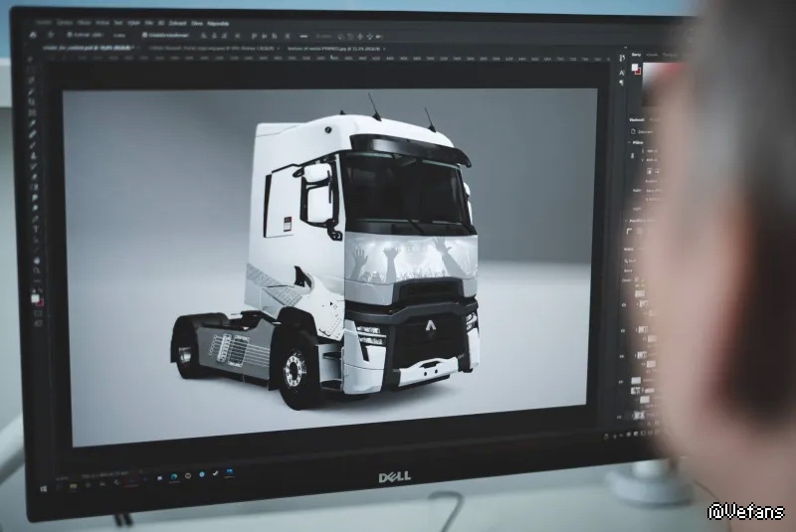
Task: Click the color swatch in the Color panel
Action: pyautogui.click(x=635, y=68)
